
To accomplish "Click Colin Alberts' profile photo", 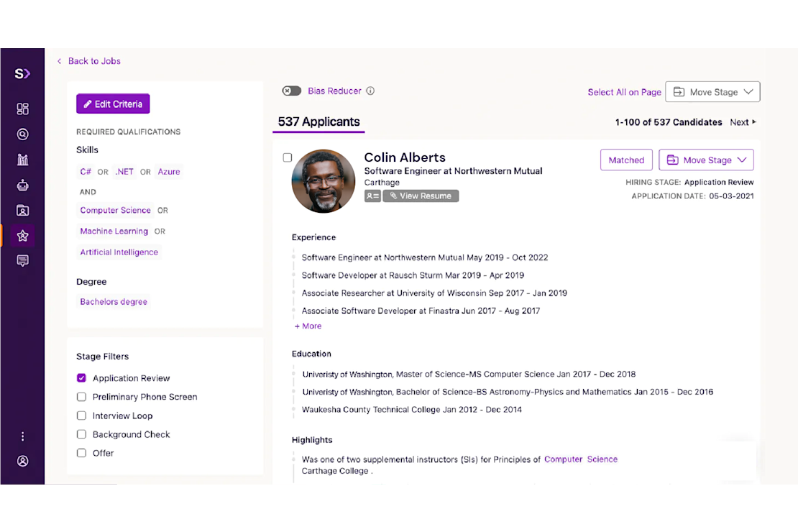I will point(323,180).
